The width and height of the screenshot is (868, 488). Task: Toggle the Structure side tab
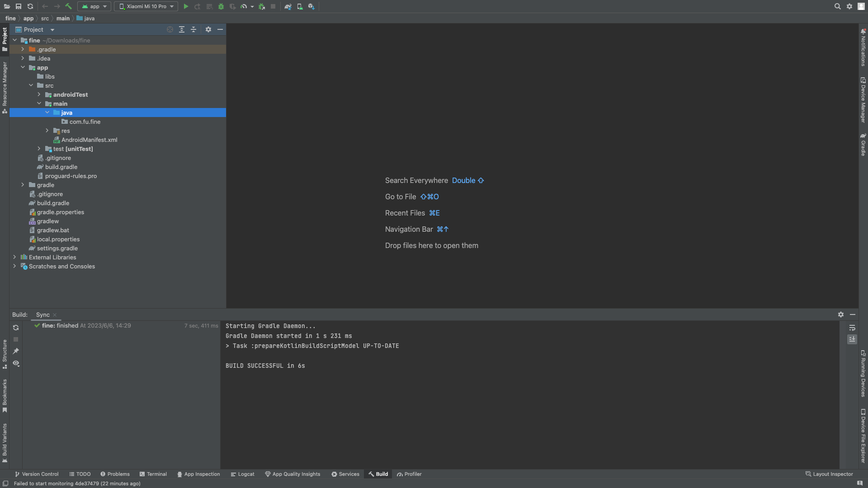point(5,354)
